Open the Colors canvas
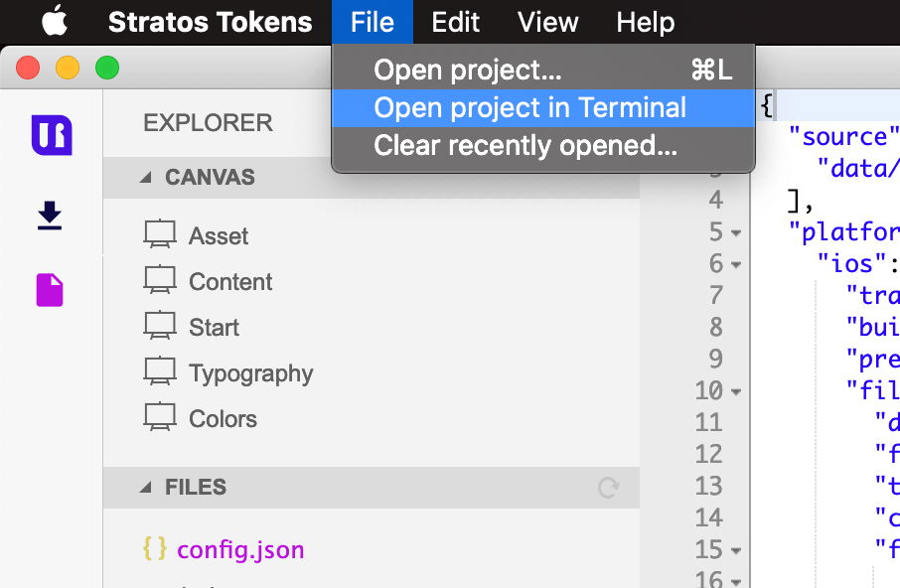The image size is (900, 588). (223, 419)
